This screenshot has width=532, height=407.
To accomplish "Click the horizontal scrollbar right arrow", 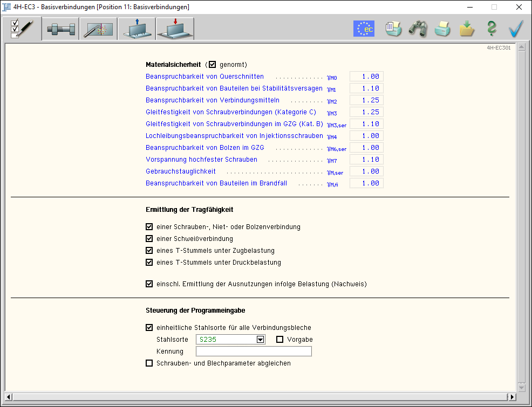I will click(511, 397).
